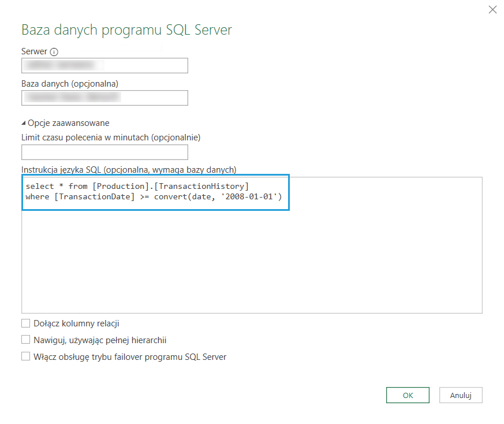504x424 pixels.
Task: Click into the Baza danych input box
Action: 104,98
